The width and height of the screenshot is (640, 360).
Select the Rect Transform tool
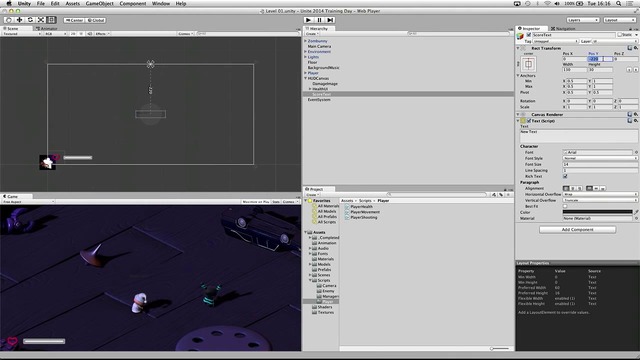click(x=51, y=20)
